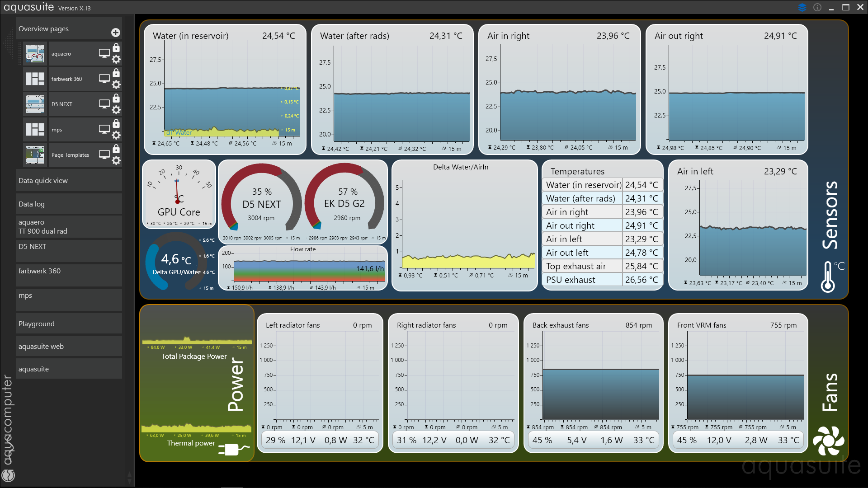This screenshot has width=868, height=488.
Task: Select the Page Templates thumbnail
Action: 35,155
